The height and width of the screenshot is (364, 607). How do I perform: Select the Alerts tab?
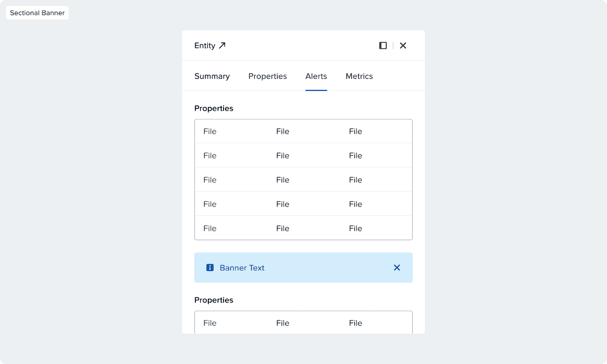pyautogui.click(x=316, y=76)
